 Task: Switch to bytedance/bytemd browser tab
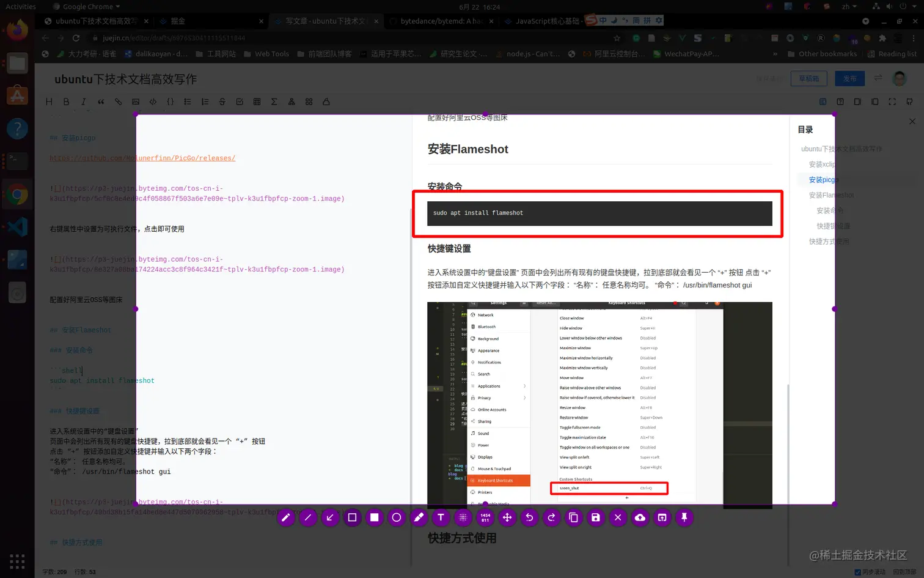pyautogui.click(x=441, y=21)
